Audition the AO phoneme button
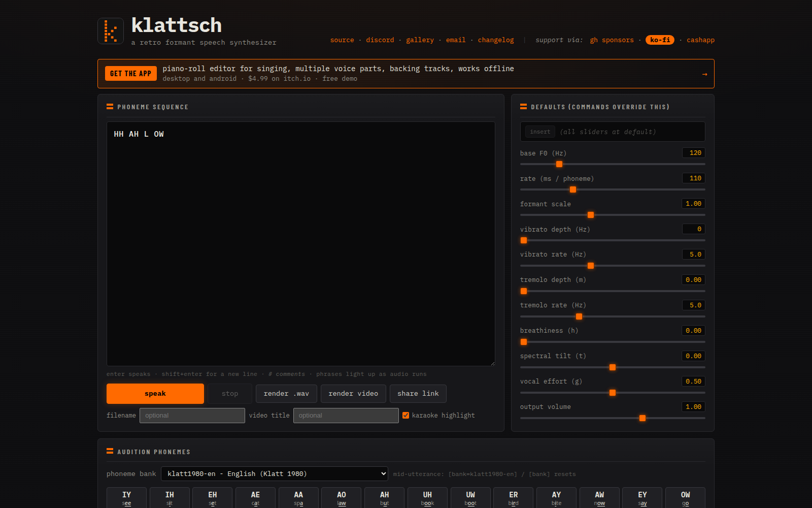812x508 pixels. [342, 498]
